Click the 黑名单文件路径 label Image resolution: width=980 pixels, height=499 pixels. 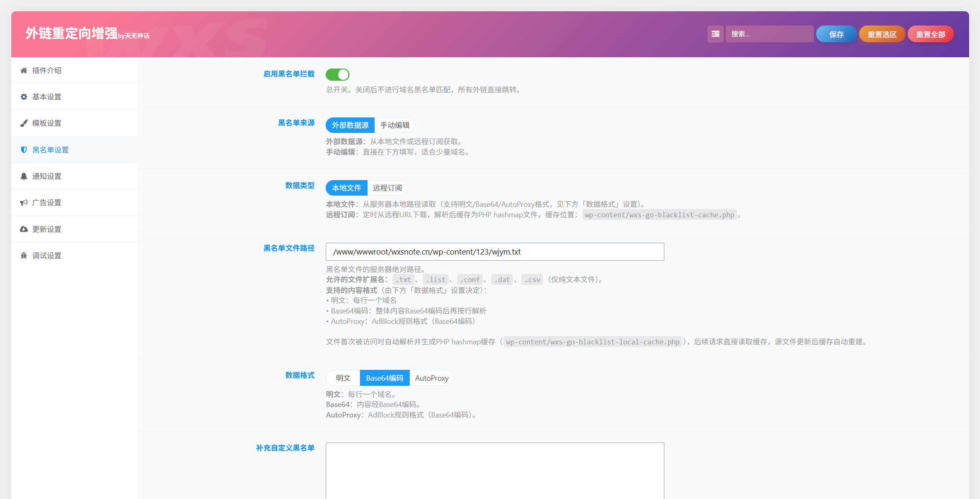point(288,248)
